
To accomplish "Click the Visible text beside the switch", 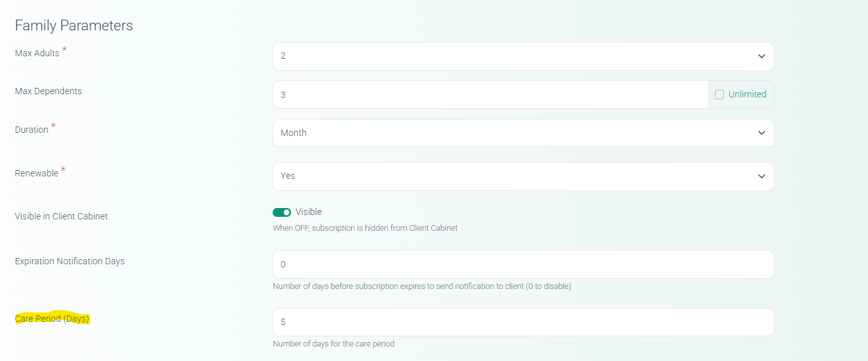I will click(x=309, y=212).
